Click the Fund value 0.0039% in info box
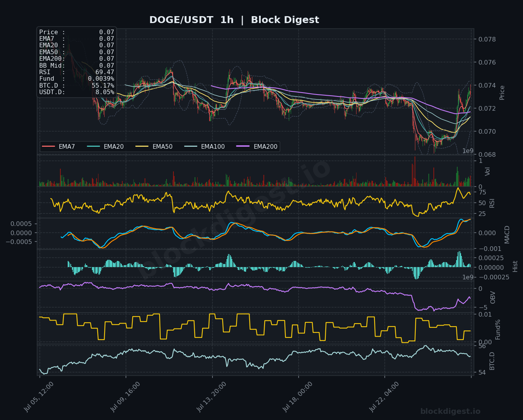Viewport: 523px width, 420px height. [101, 79]
